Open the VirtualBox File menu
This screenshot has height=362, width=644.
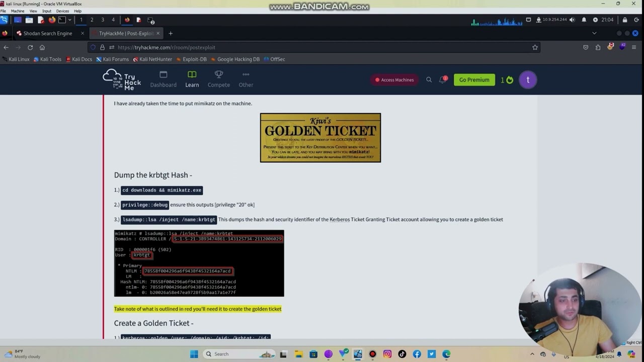click(x=3, y=11)
